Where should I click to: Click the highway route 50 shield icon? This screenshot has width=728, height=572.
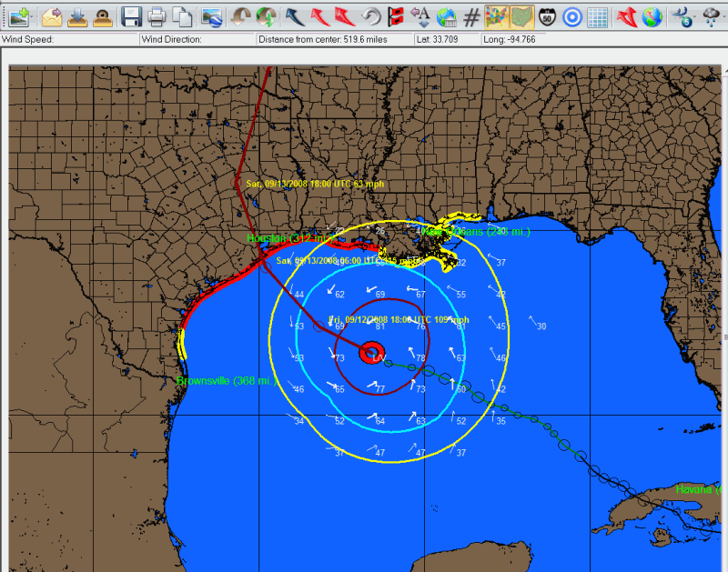pos(547,16)
